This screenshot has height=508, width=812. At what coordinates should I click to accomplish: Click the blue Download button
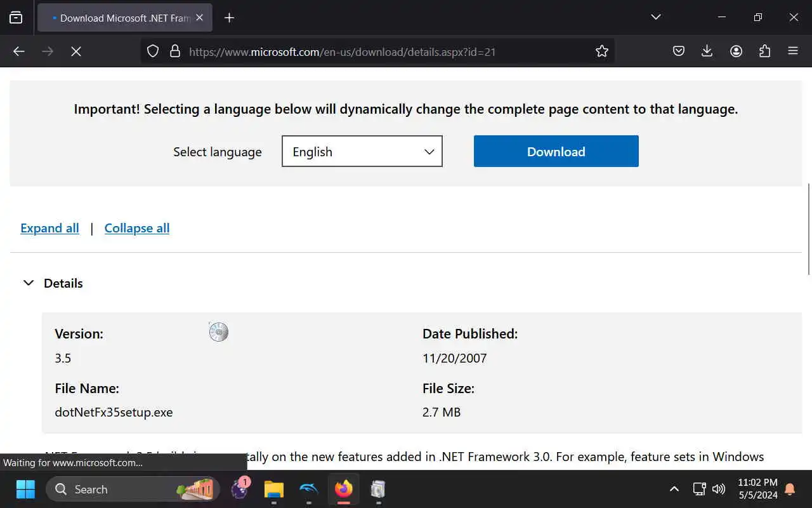[556, 151]
